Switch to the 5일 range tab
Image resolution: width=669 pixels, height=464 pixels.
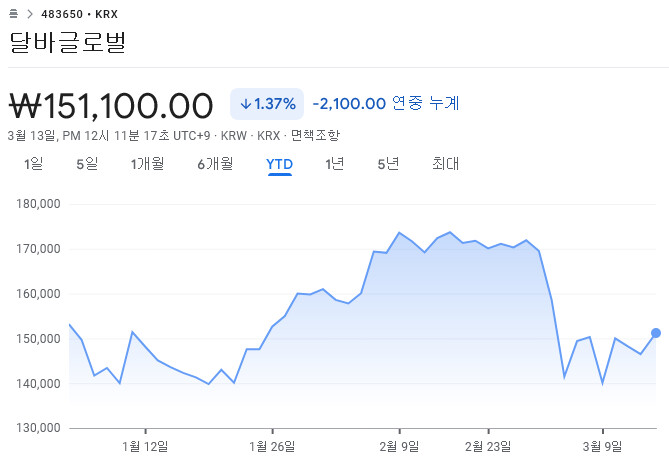pos(87,164)
